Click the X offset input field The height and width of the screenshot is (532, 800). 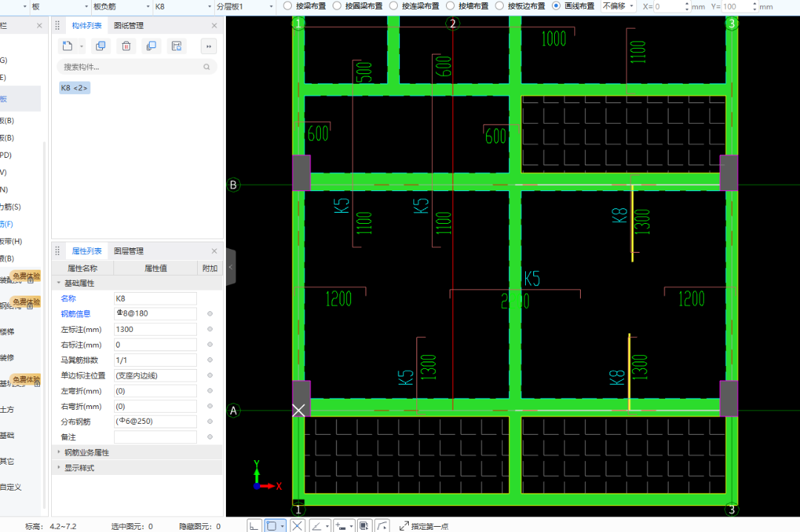[668, 7]
